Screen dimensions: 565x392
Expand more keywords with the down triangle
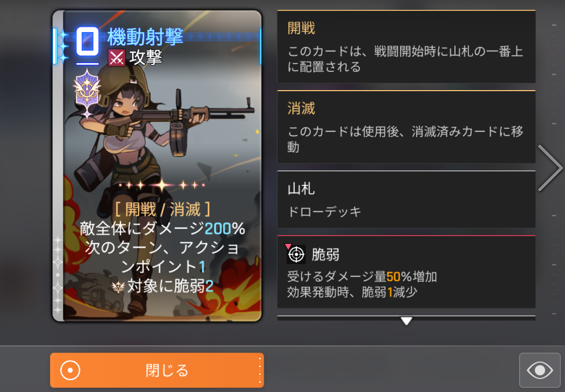pyautogui.click(x=406, y=321)
